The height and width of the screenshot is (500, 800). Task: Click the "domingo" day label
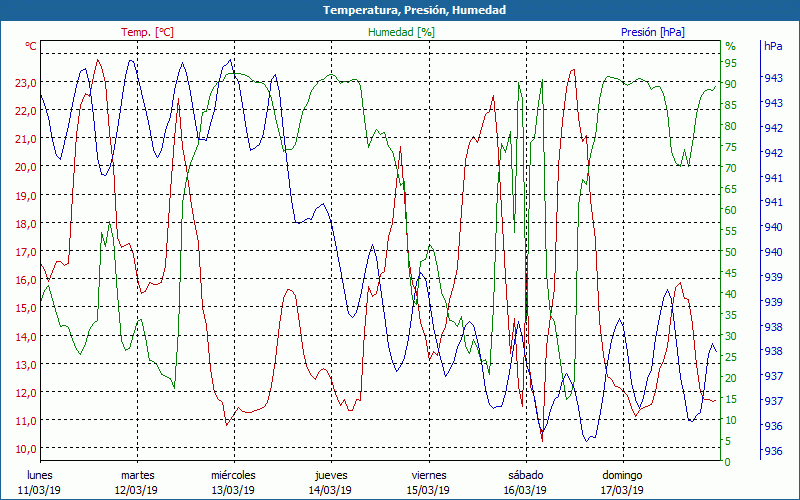(622, 475)
